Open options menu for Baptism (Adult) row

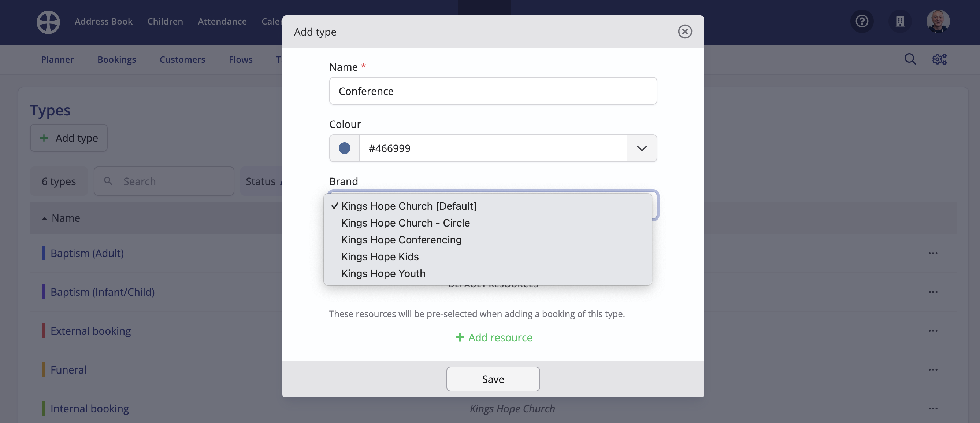(x=933, y=253)
